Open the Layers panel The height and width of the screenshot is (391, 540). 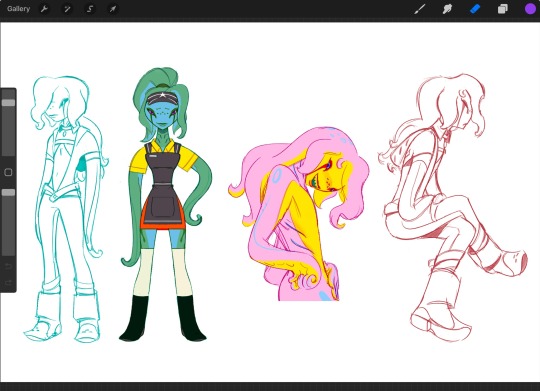point(502,9)
